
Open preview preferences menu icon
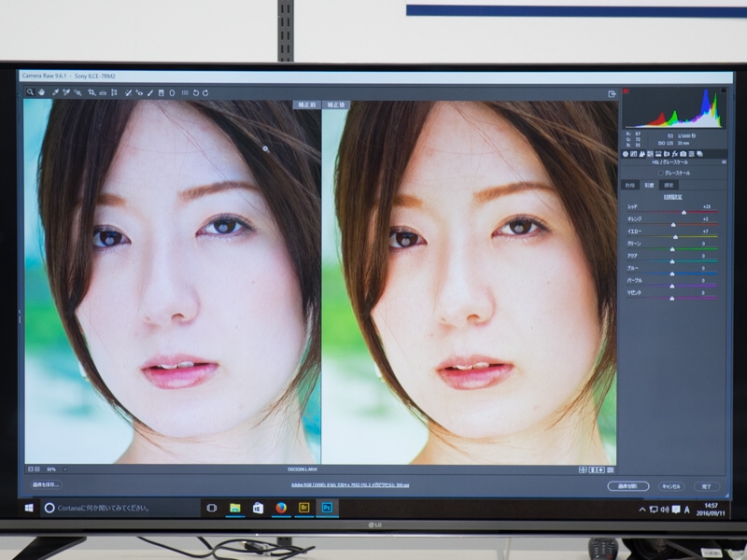tap(611, 470)
